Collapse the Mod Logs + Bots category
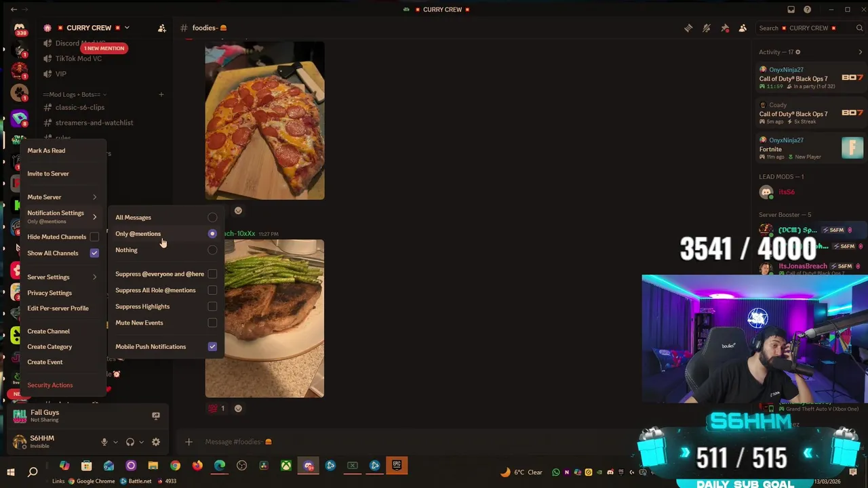Screen dimensions: 868x488 click(74, 94)
